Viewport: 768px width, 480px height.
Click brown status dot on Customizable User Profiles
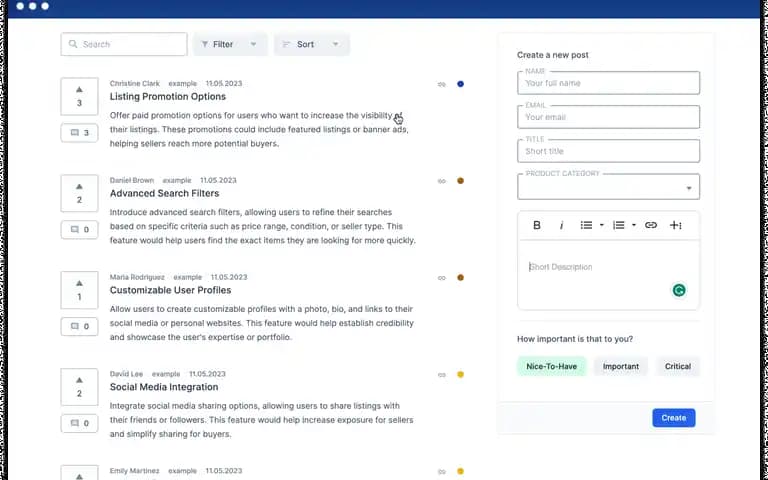pos(460,278)
